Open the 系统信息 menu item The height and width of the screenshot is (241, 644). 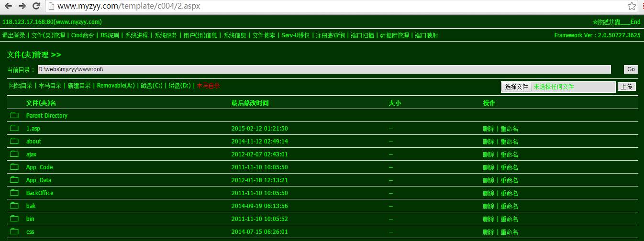[x=235, y=35]
